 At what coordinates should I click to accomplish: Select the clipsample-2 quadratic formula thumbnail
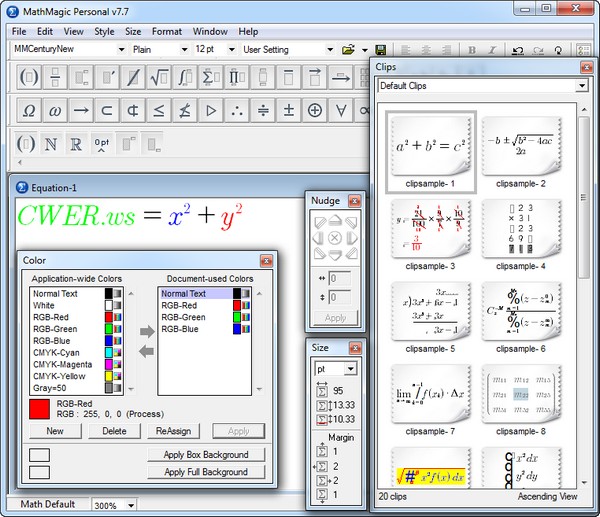pyautogui.click(x=521, y=150)
